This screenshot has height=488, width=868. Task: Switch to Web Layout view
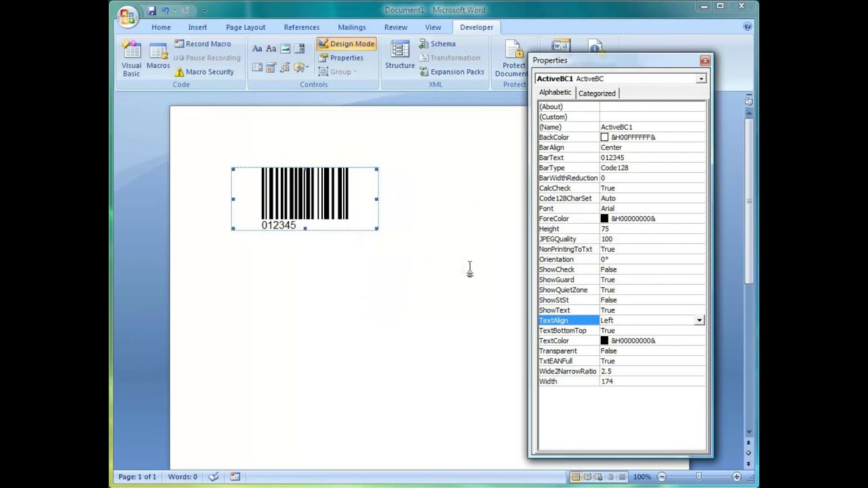click(x=599, y=477)
